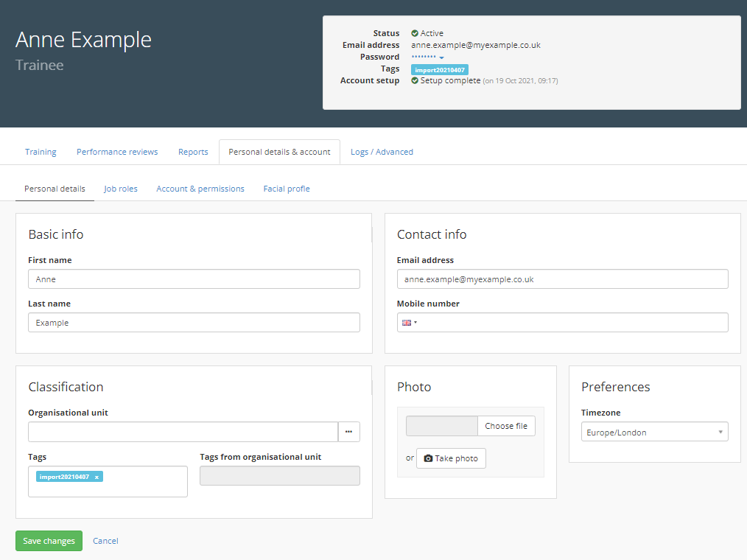Click the Choose file button

[506, 426]
